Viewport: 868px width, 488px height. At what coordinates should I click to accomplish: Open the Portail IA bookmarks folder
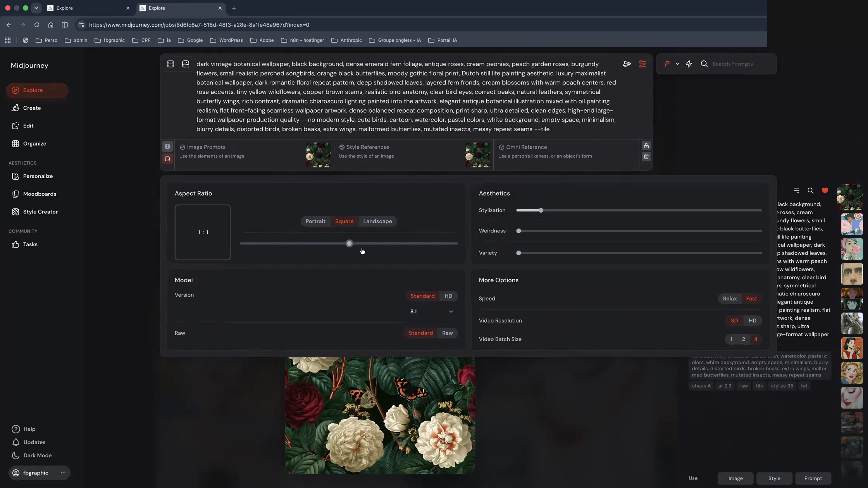(443, 40)
